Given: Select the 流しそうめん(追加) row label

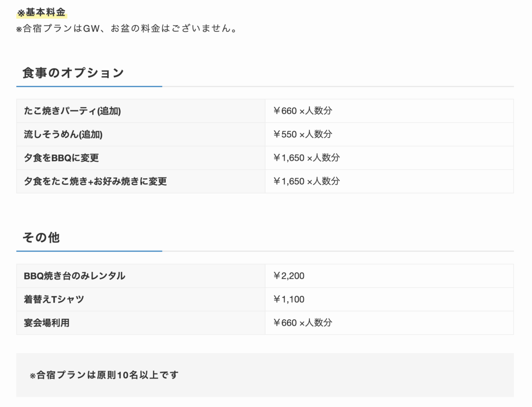Looking at the screenshot, I should (x=63, y=135).
